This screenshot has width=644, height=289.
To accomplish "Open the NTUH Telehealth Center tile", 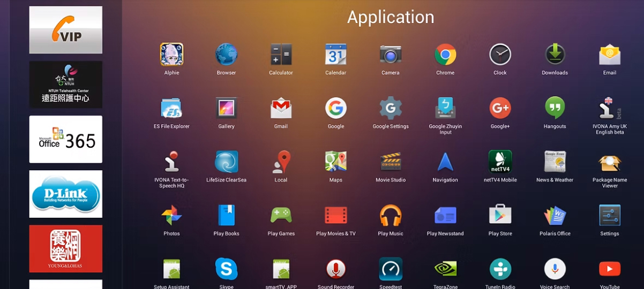I will (65, 85).
